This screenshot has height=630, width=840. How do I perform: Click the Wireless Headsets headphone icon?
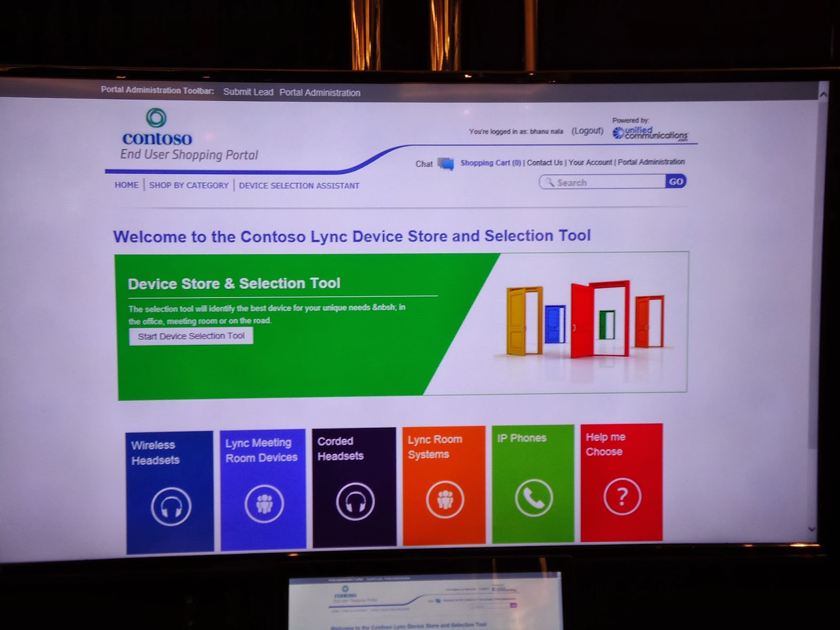point(171,506)
